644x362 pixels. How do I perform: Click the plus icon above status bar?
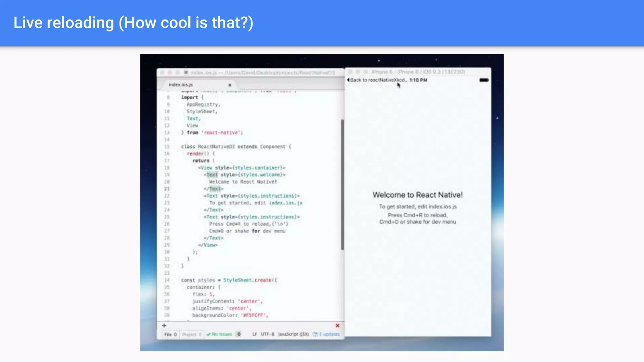[x=164, y=326]
